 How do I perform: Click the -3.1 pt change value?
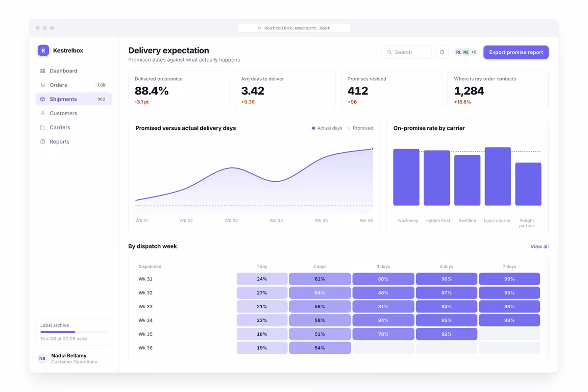click(x=143, y=102)
